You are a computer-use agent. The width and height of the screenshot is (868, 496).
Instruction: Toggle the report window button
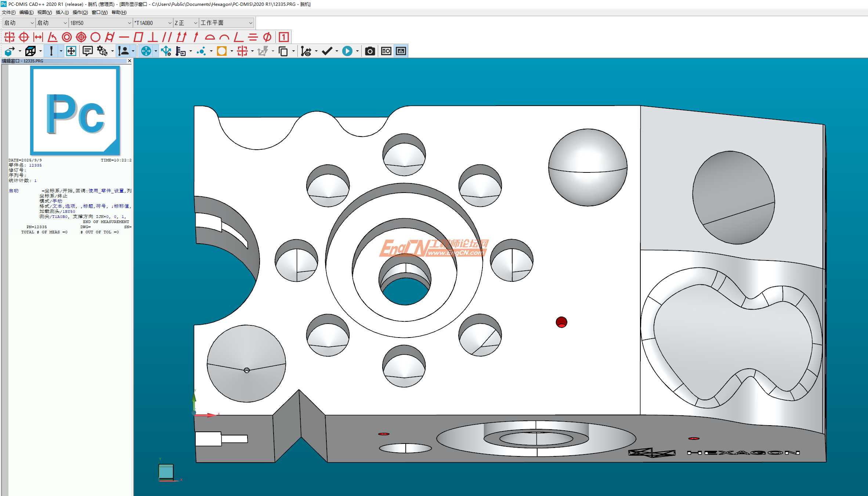point(401,51)
